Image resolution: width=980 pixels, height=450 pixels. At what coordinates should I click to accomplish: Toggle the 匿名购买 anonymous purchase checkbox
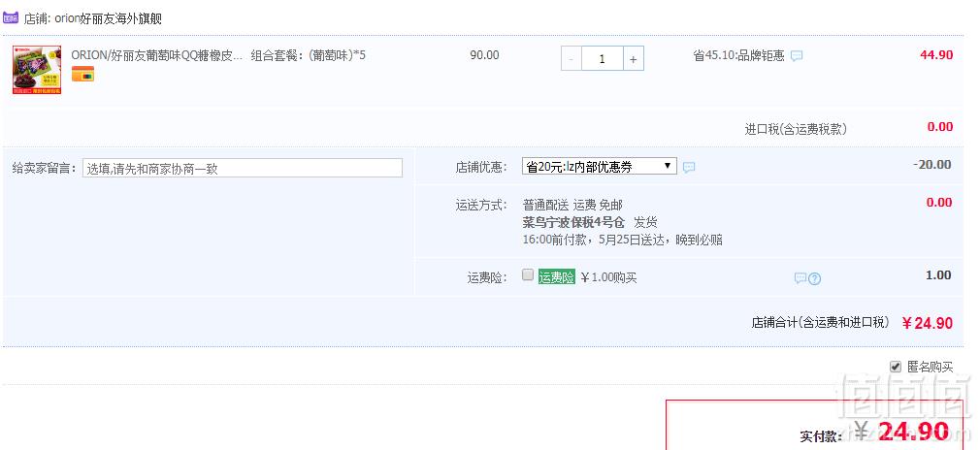(896, 367)
